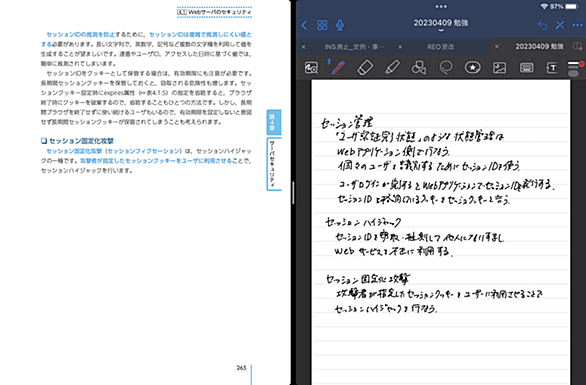
Task: Select the Pen tool
Action: [x=338, y=68]
